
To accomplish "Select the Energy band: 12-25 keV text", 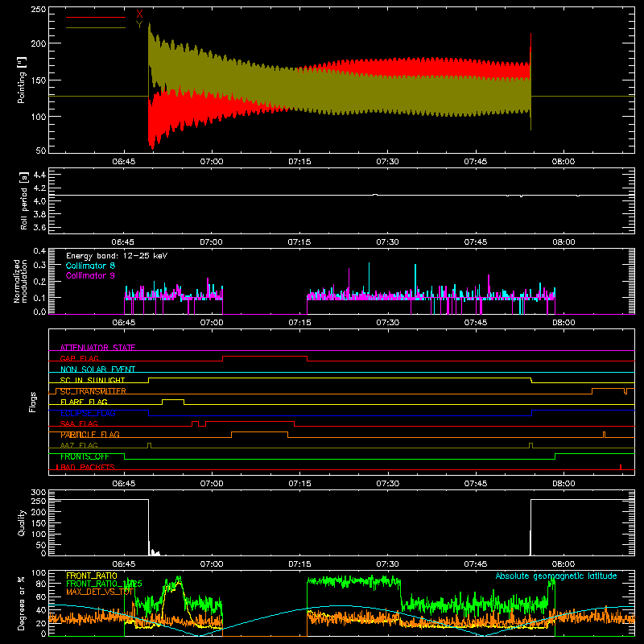I will [117, 256].
